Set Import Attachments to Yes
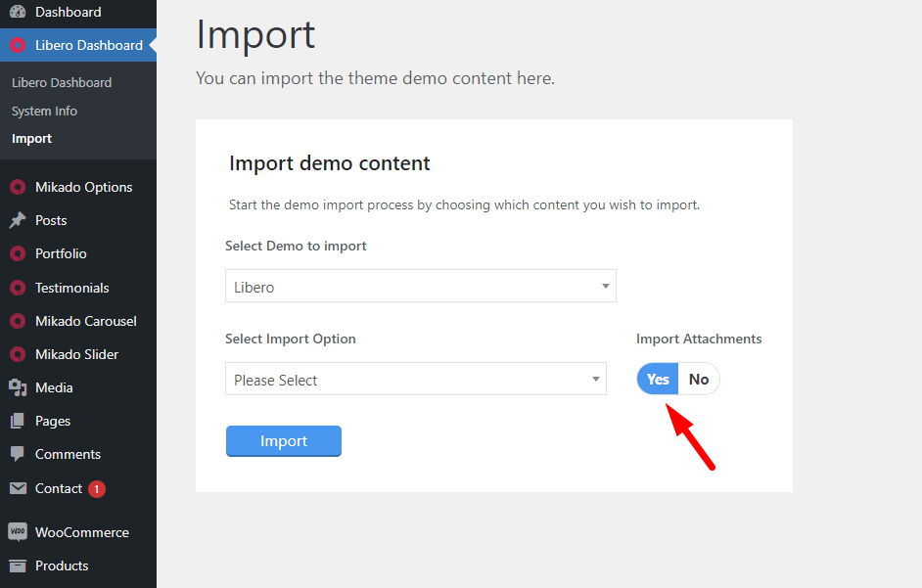Screen dimensions: 922x588 [658, 380]
